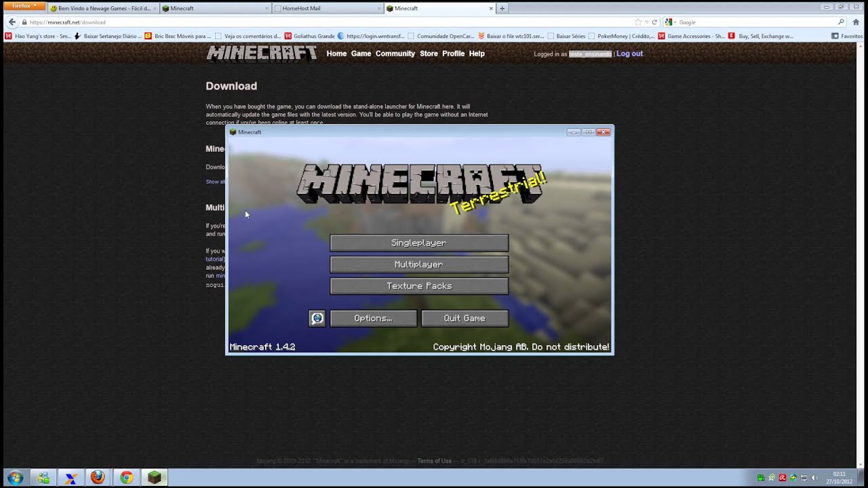Open Help on minecraft.net
Image resolution: width=868 pixels, height=488 pixels.
(477, 54)
